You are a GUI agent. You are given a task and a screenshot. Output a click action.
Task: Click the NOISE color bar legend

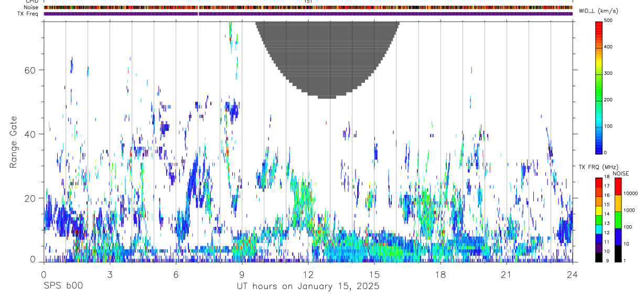coord(618,219)
